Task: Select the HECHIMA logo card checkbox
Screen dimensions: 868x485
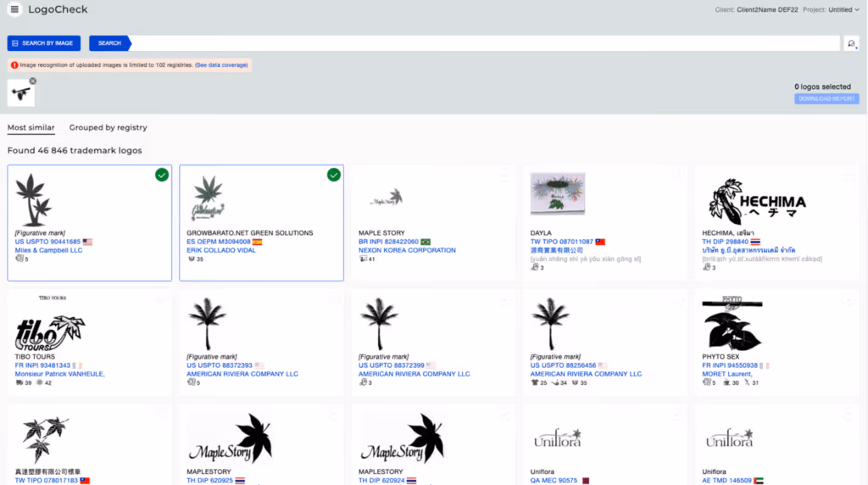Action: tap(849, 175)
